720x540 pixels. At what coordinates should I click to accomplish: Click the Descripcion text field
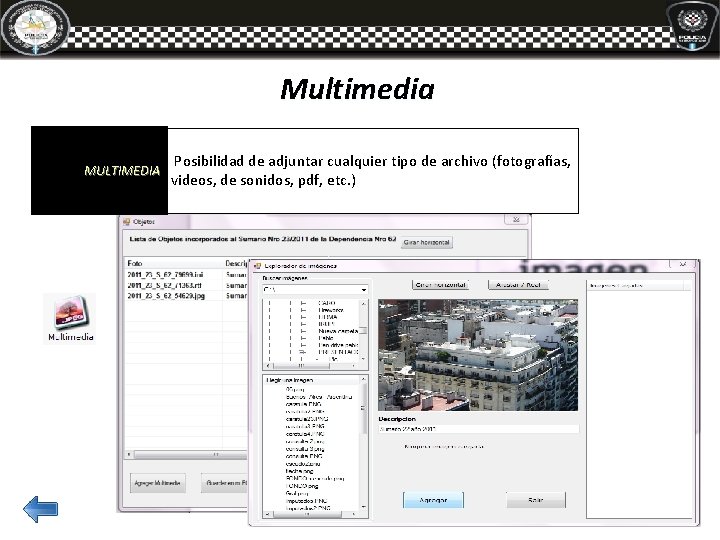[x=478, y=429]
